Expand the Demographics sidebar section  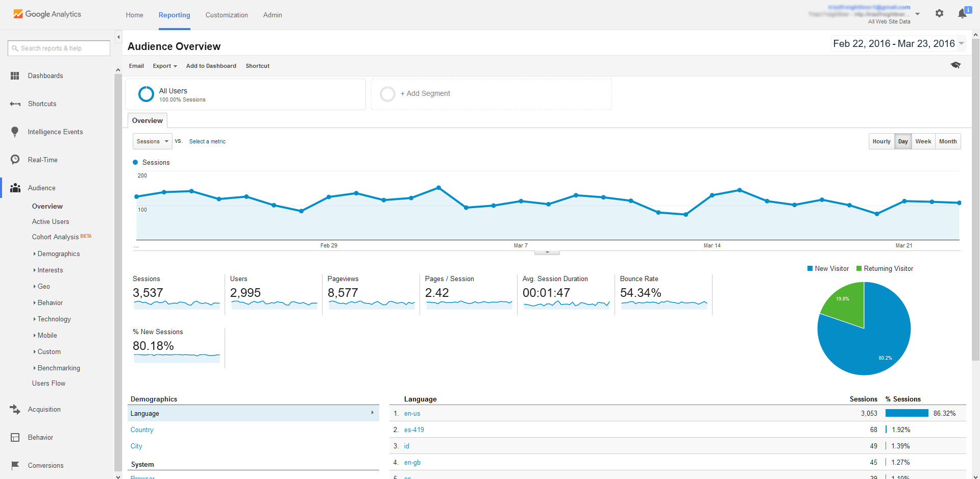pos(58,254)
